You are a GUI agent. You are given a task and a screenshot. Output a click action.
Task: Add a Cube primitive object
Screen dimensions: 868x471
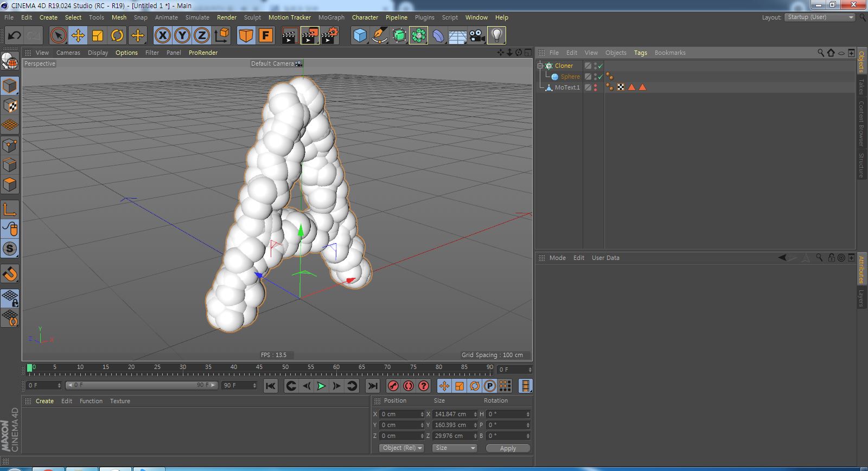[360, 36]
